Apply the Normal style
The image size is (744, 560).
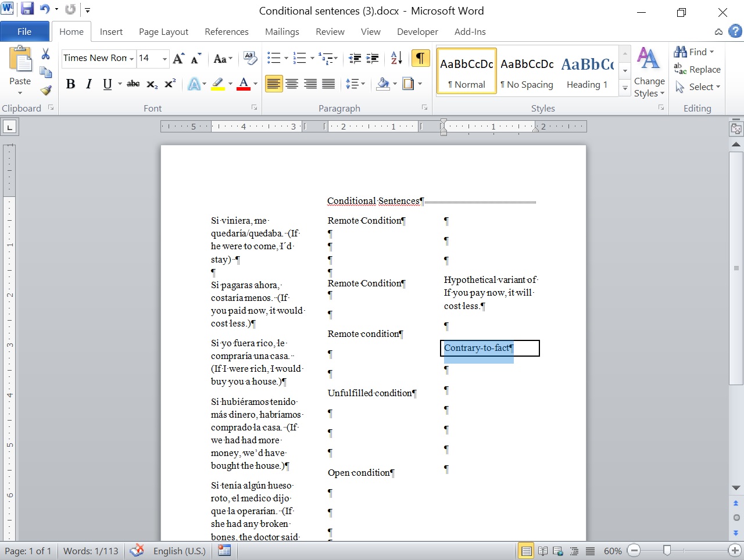pyautogui.click(x=466, y=71)
